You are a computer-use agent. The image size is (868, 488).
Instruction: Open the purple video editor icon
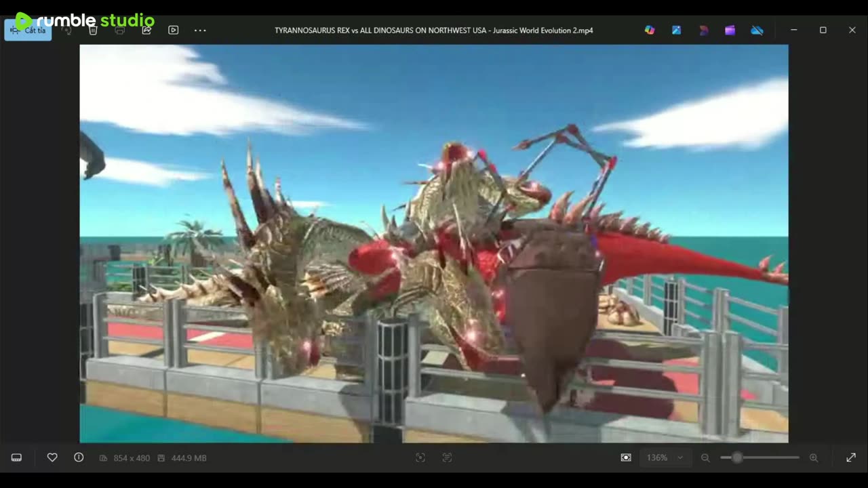pos(730,30)
